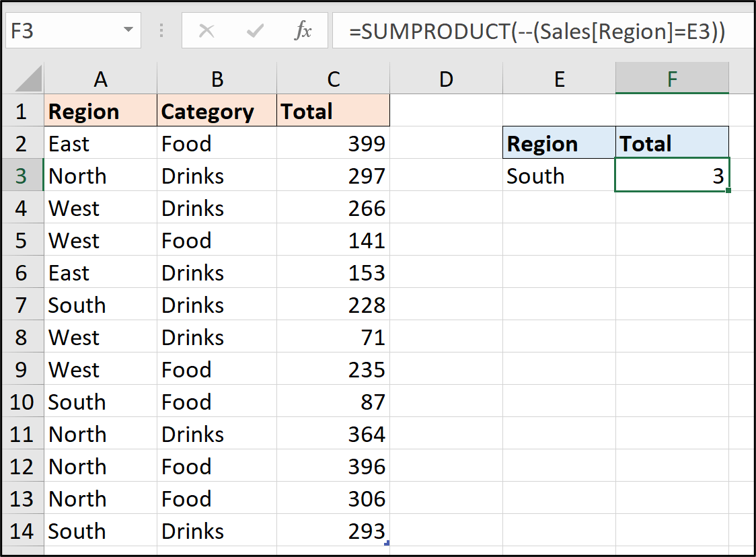The height and width of the screenshot is (557, 756).
Task: Select the cell with value 399
Action: pyautogui.click(x=334, y=143)
